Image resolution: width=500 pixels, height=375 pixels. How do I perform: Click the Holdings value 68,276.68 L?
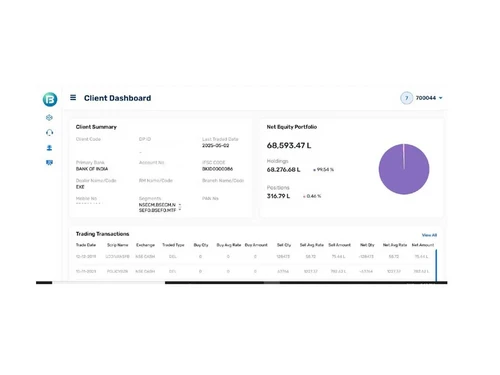[x=283, y=170]
